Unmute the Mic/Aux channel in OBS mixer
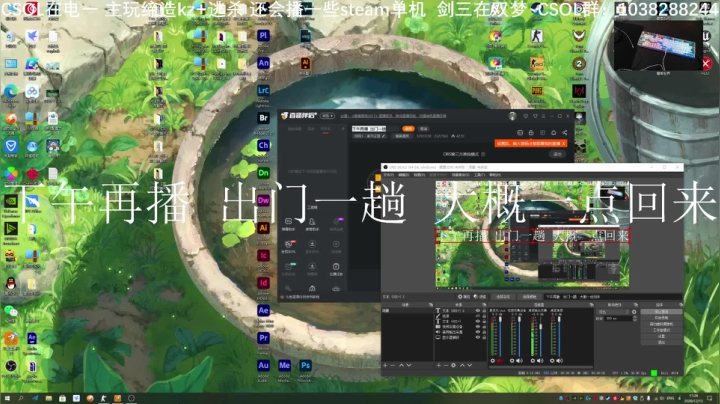This screenshot has height=404, width=720. (500, 361)
